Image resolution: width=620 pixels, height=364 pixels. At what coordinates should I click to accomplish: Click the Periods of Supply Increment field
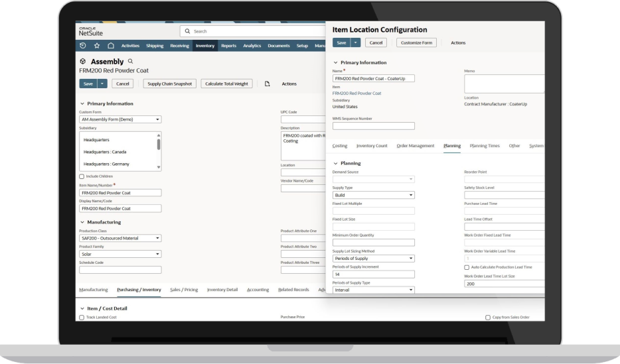(x=374, y=274)
